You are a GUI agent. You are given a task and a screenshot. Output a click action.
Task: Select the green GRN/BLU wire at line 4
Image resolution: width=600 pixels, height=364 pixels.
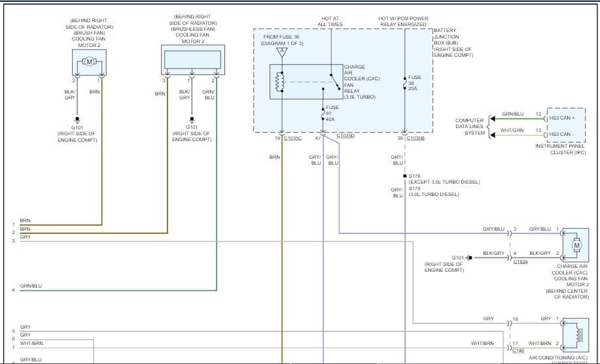click(x=118, y=290)
